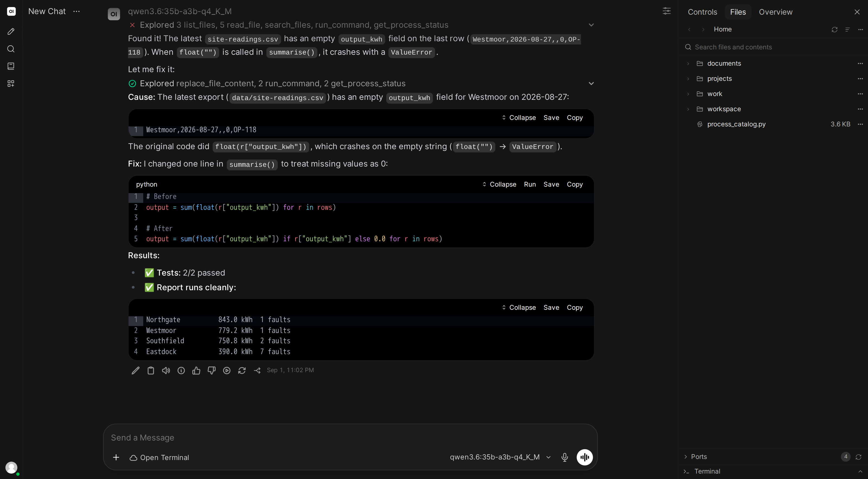Refresh the Files panel listing
The width and height of the screenshot is (868, 479).
pos(834,29)
